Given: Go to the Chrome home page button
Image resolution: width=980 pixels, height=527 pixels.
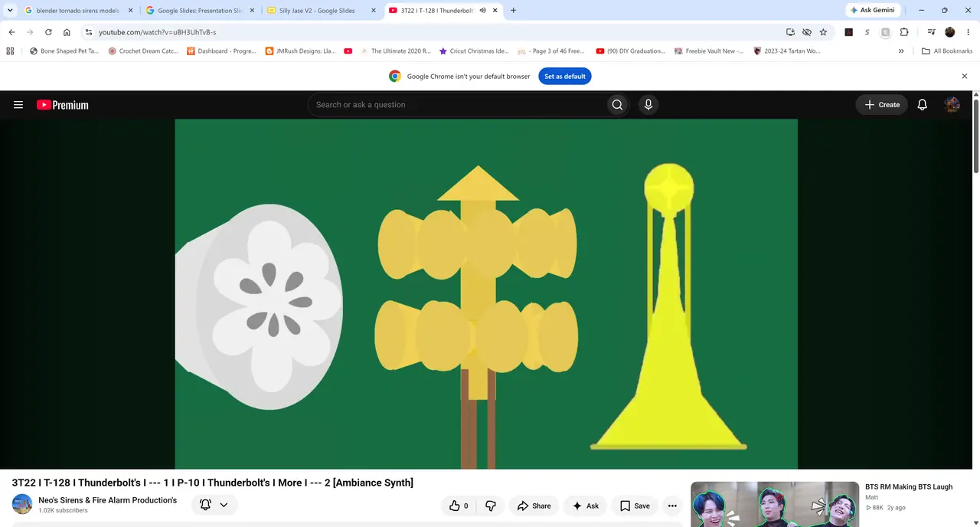Looking at the screenshot, I should coord(67,32).
